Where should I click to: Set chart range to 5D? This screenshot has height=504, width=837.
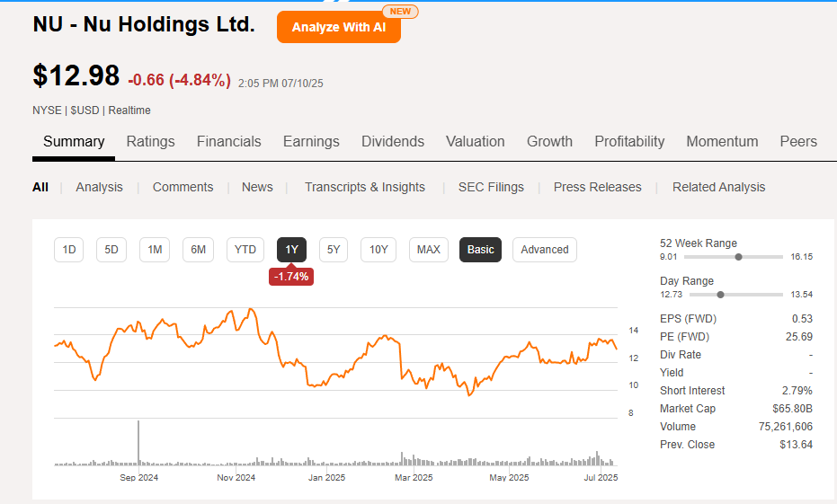coord(111,250)
